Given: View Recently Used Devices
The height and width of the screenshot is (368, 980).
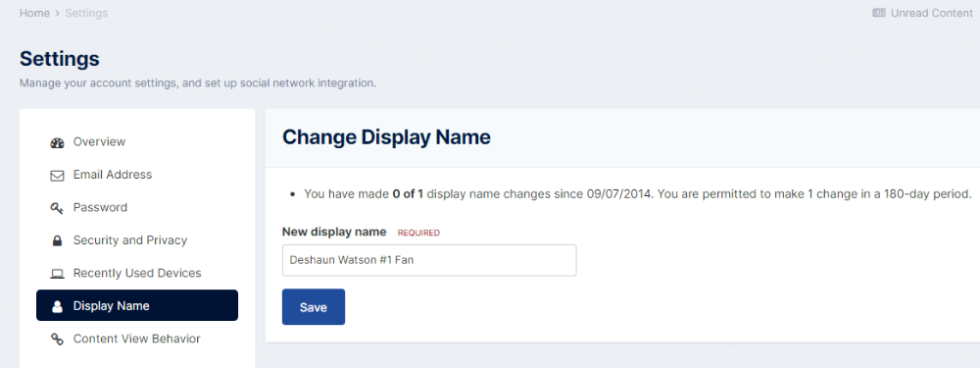Looking at the screenshot, I should tap(137, 273).
